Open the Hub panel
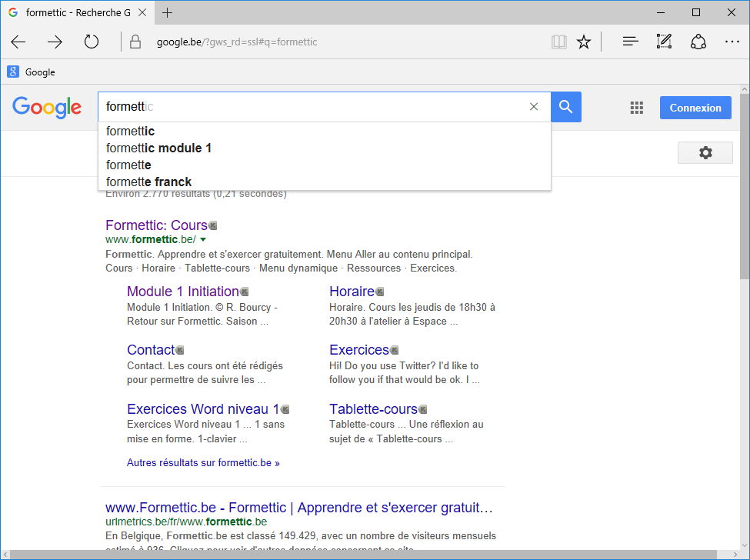Viewport: 750px width, 560px height. pyautogui.click(x=631, y=42)
